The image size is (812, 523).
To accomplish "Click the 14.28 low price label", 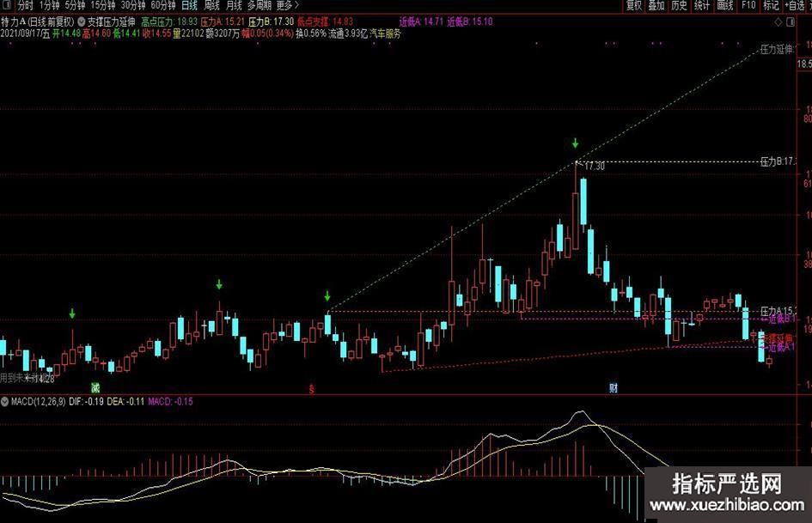I will pos(44,380).
